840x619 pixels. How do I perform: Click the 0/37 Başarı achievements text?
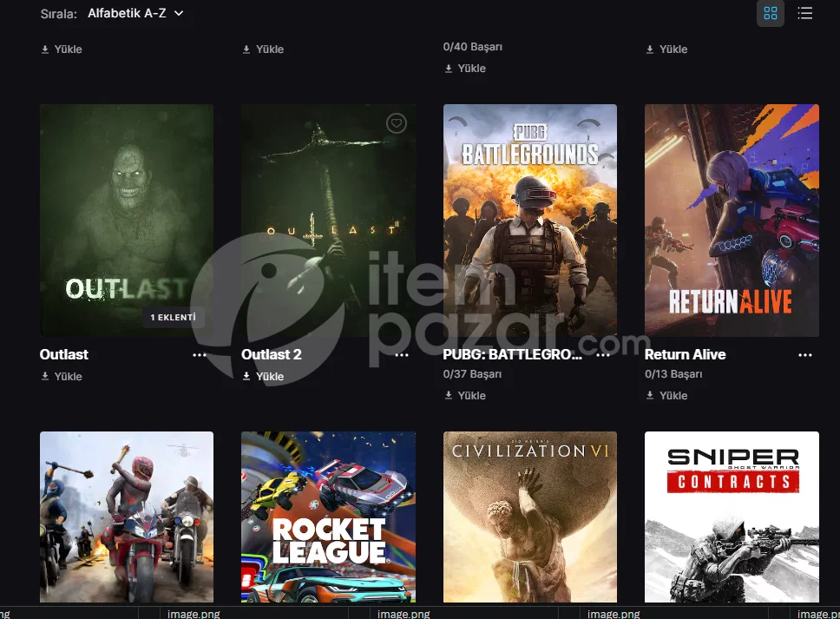click(x=472, y=374)
